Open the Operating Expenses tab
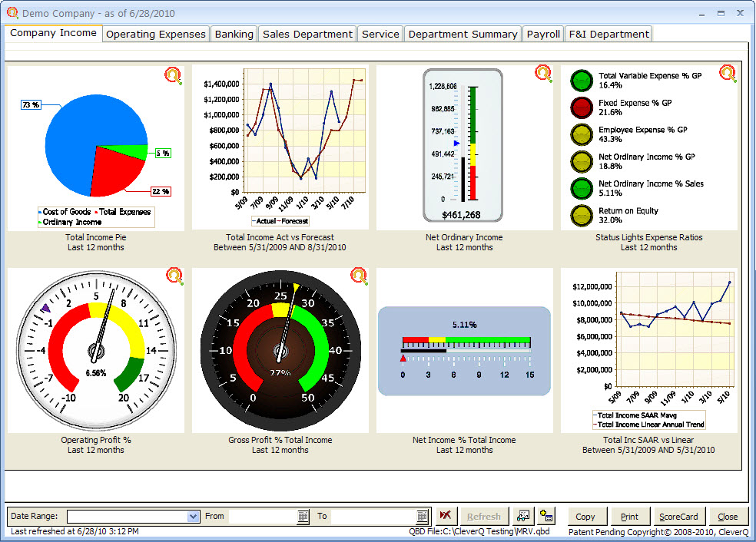The height and width of the screenshot is (542, 756). (155, 34)
